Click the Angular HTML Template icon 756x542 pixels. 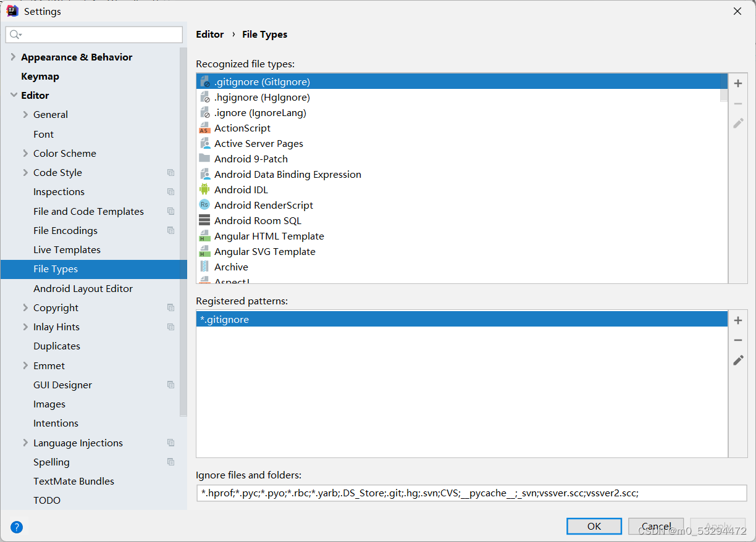204,236
